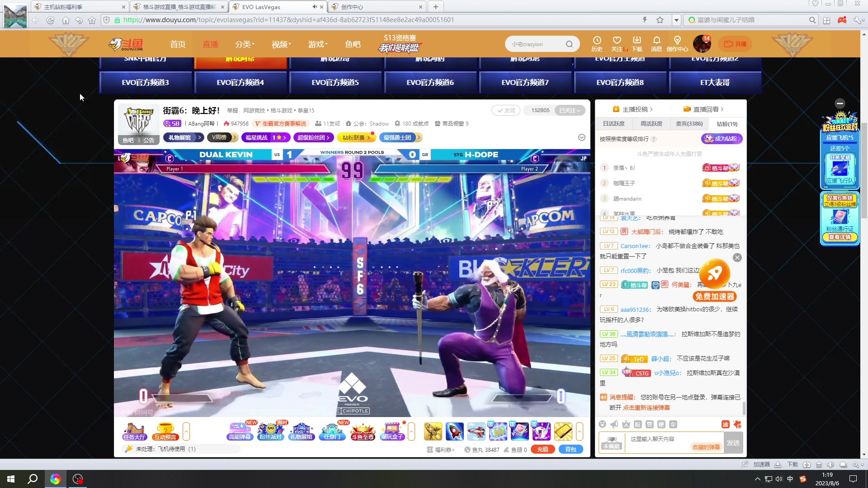
Task: Open the 礼物展馆 gift gallery icon below the video
Action: [x=302, y=432]
